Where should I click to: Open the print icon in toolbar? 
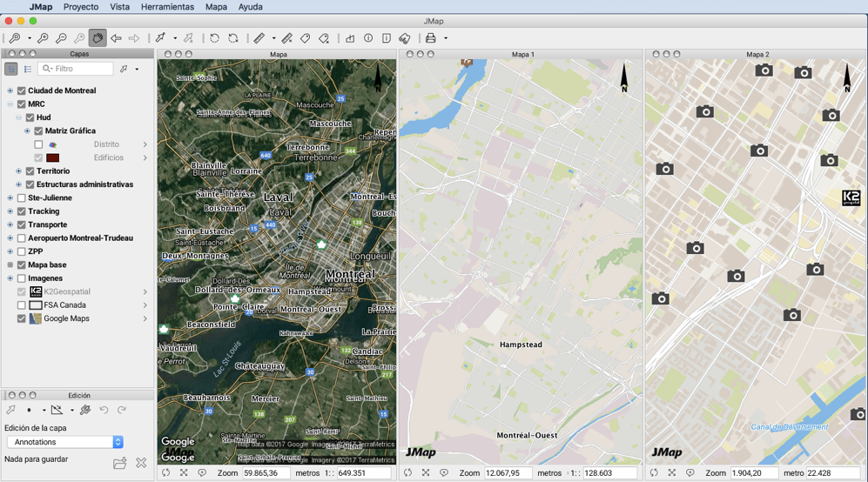tap(431, 38)
